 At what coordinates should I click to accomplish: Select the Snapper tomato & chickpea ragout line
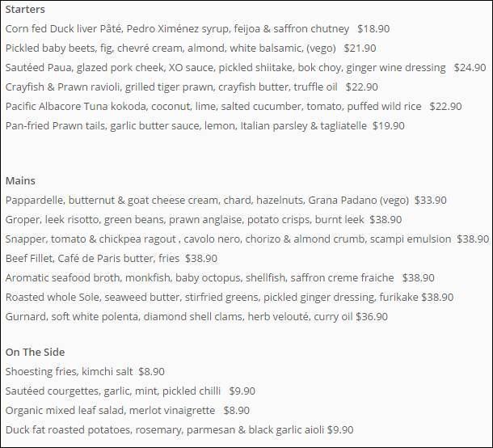247,239
